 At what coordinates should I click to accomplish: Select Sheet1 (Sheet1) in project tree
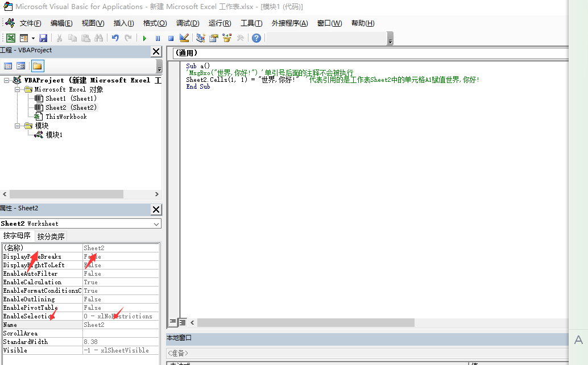point(71,98)
